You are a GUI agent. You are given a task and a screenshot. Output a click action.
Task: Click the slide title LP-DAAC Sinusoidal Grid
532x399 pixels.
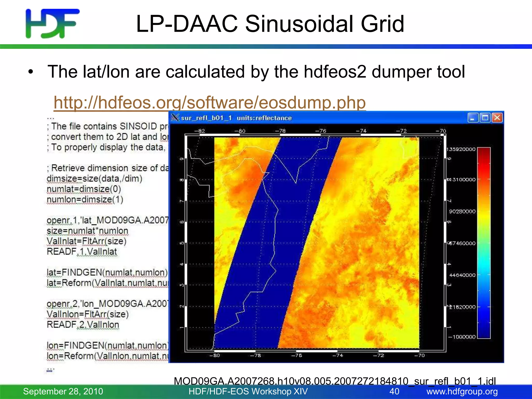(270, 24)
